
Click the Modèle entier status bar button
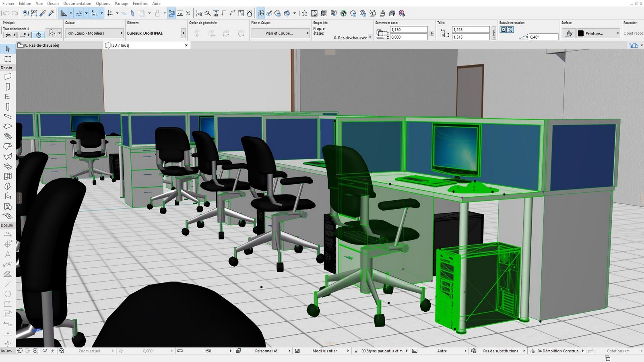tap(324, 351)
